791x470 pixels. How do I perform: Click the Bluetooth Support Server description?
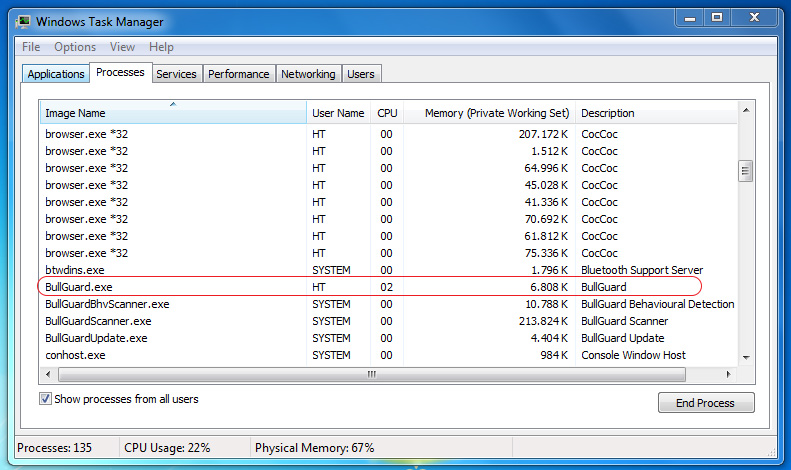(642, 270)
